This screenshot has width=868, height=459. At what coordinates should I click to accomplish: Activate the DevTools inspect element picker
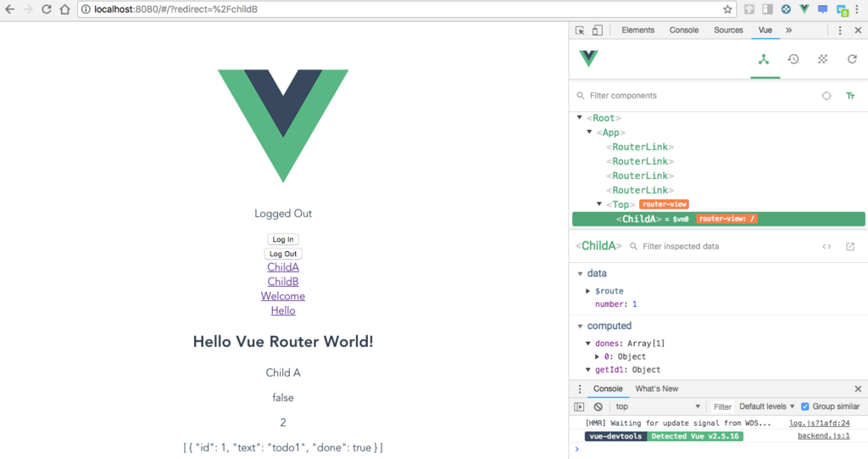point(580,31)
